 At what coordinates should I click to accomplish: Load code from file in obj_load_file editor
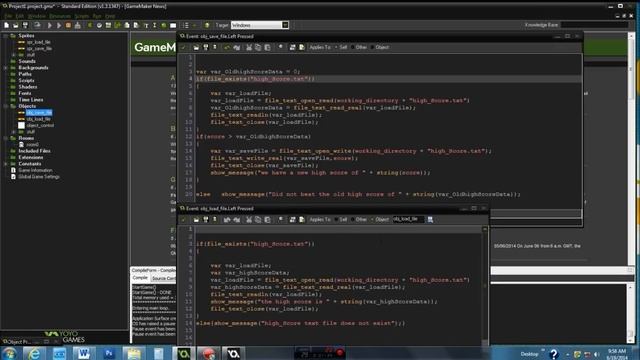(x=196, y=220)
